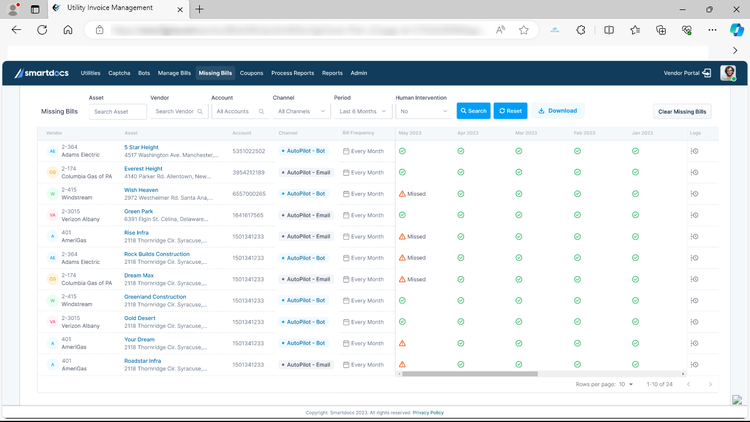Click the Search Vendor input field

179,111
